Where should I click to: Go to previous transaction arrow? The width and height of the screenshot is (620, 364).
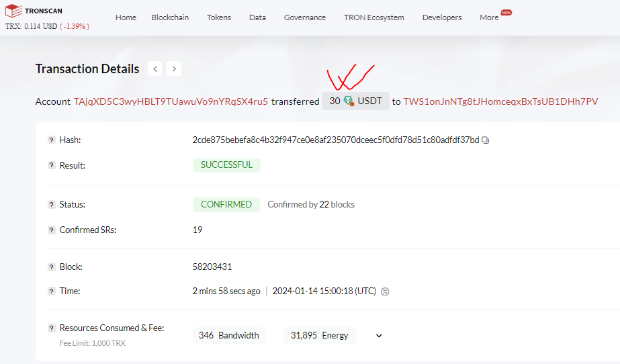click(x=155, y=69)
